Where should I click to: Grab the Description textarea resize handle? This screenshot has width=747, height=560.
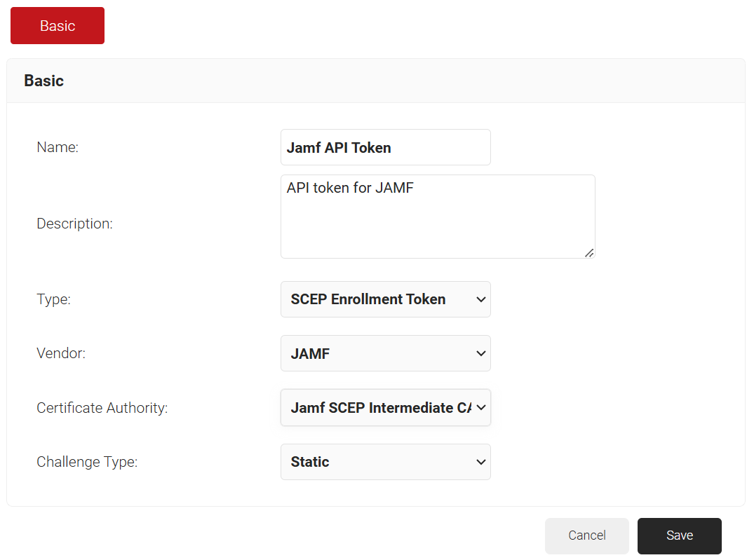(x=589, y=253)
